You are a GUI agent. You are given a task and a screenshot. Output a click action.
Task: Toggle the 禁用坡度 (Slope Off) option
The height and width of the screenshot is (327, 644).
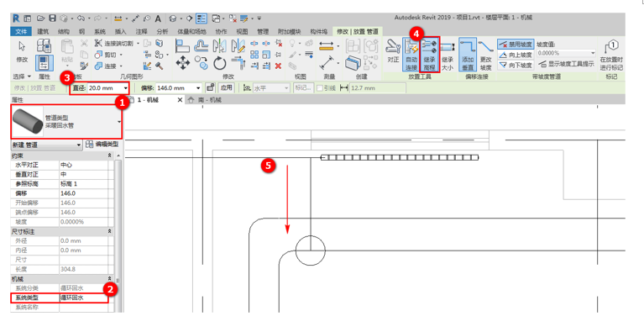click(x=516, y=45)
